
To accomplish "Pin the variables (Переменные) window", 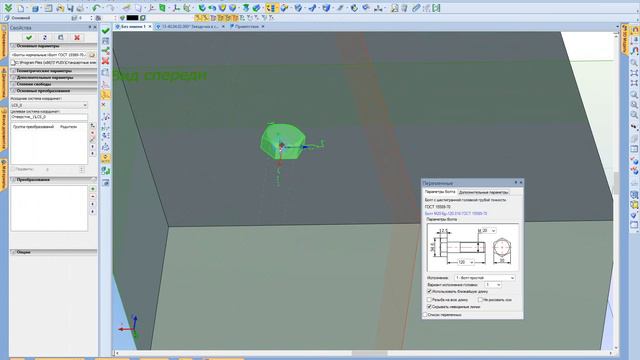I will point(515,182).
